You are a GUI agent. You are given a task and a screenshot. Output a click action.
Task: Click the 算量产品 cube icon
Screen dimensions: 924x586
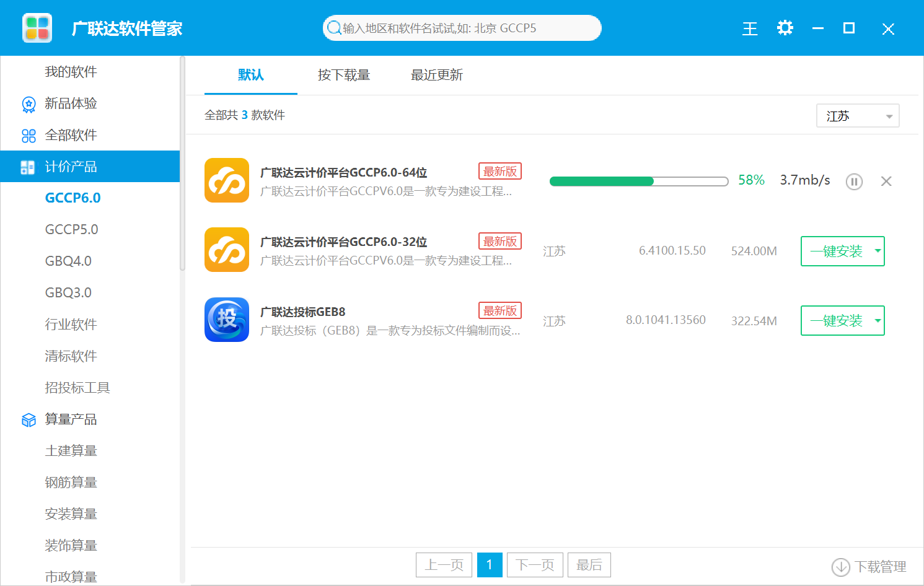click(29, 420)
